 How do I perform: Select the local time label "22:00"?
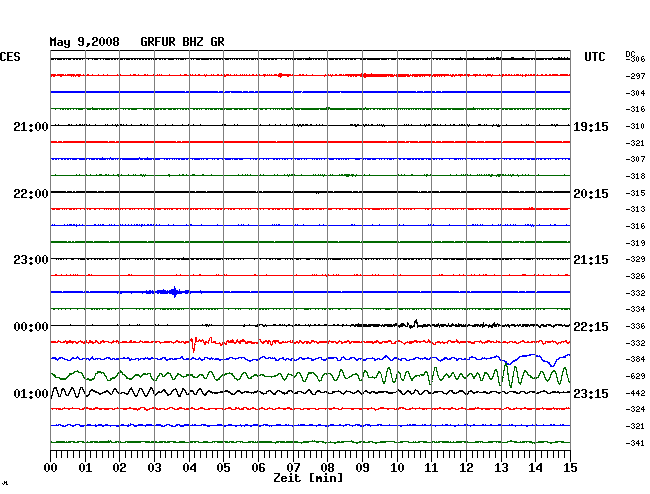click(31, 194)
